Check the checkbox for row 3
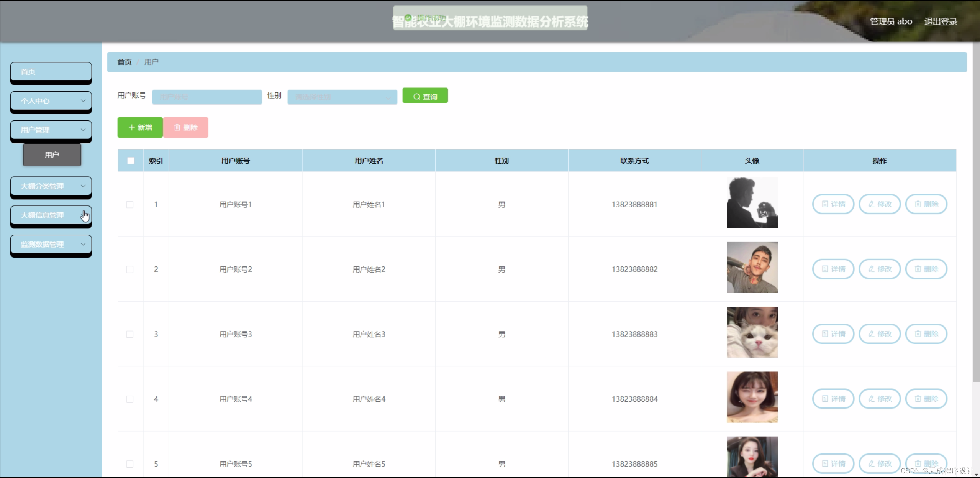Screen dimensions: 980x478 [130, 334]
